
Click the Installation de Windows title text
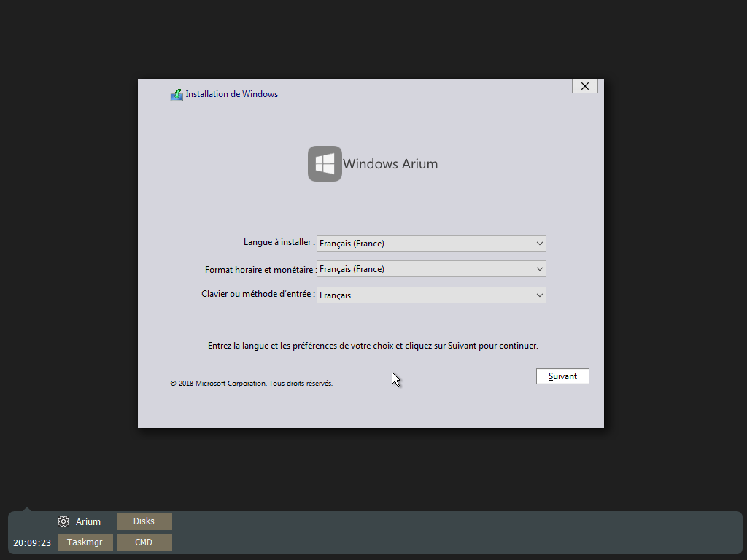(x=231, y=94)
